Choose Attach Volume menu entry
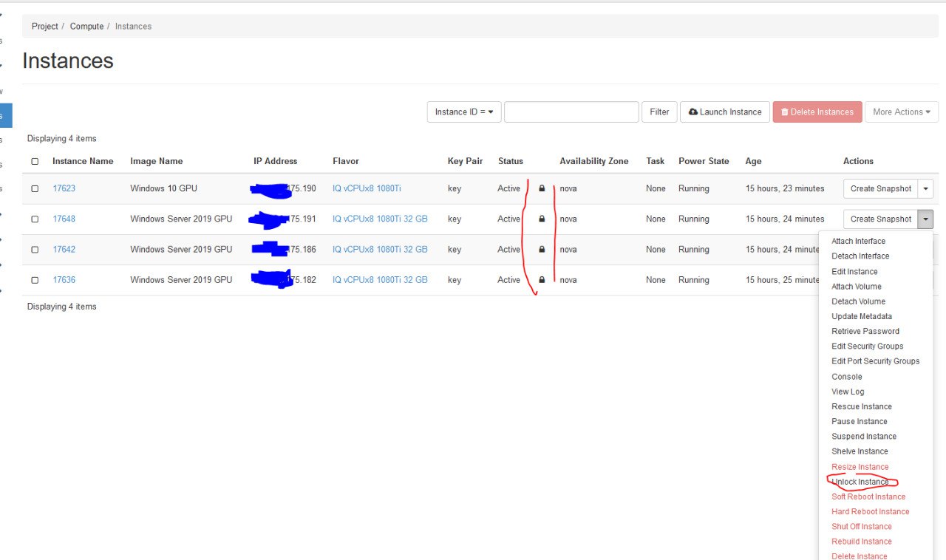This screenshot has height=560, width=946. tap(856, 286)
